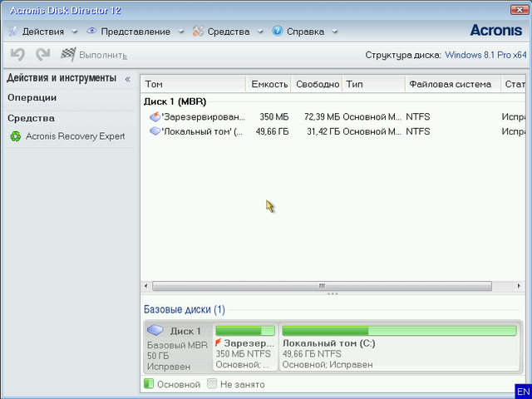Sort by the Емкость column header
The height and width of the screenshot is (399, 532).
(268, 84)
